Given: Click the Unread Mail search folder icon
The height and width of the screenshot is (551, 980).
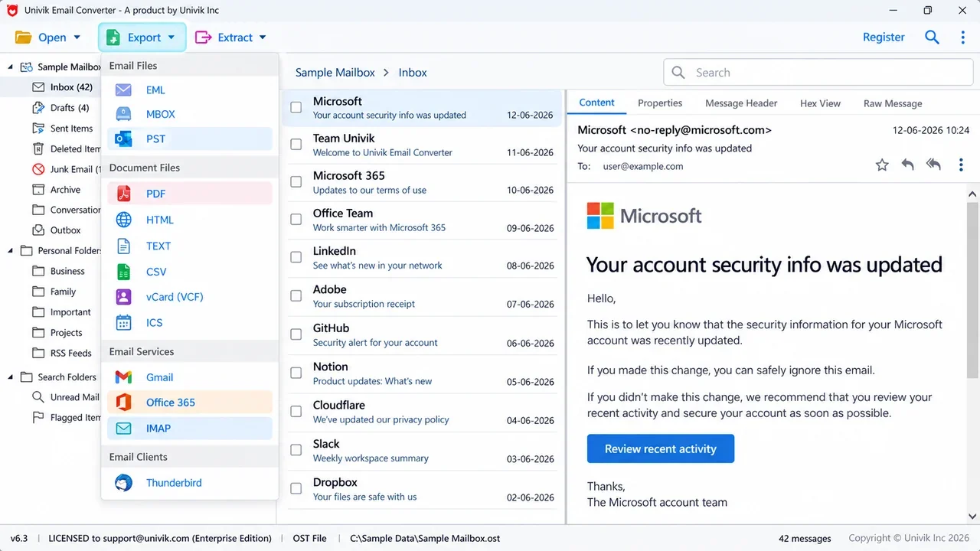Looking at the screenshot, I should click(38, 397).
